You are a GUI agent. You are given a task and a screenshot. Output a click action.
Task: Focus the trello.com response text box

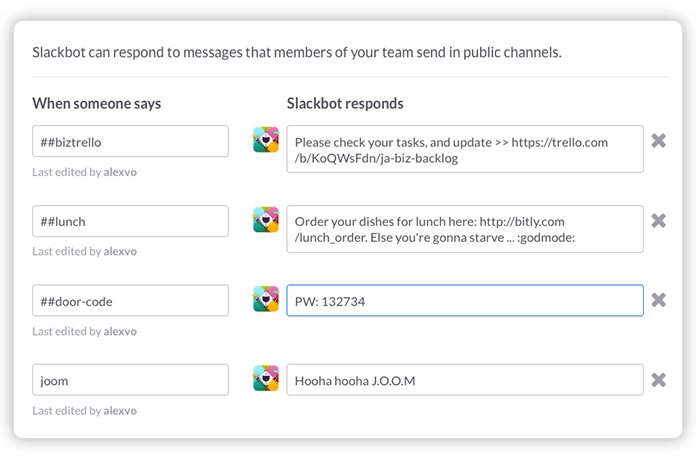[x=465, y=149]
